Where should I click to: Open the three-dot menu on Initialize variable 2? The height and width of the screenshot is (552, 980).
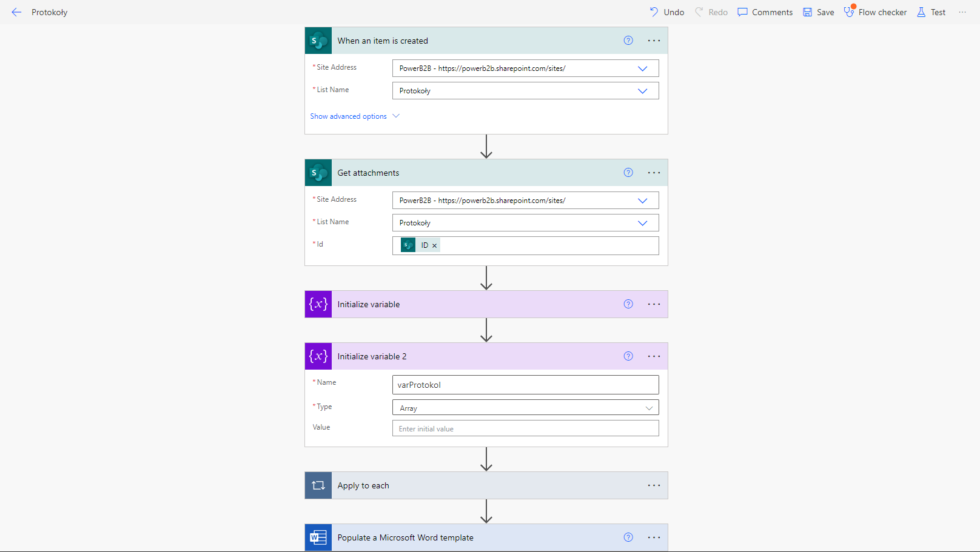(x=654, y=356)
